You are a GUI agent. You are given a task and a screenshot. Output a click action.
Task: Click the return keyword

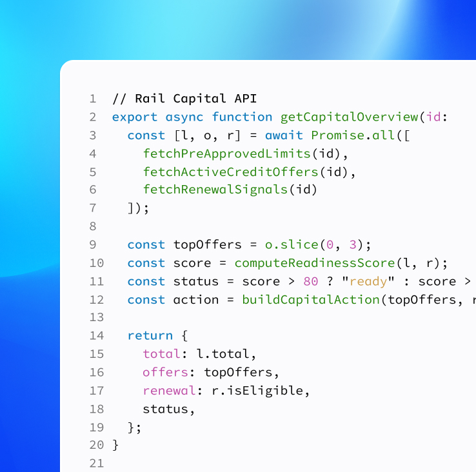coord(150,336)
